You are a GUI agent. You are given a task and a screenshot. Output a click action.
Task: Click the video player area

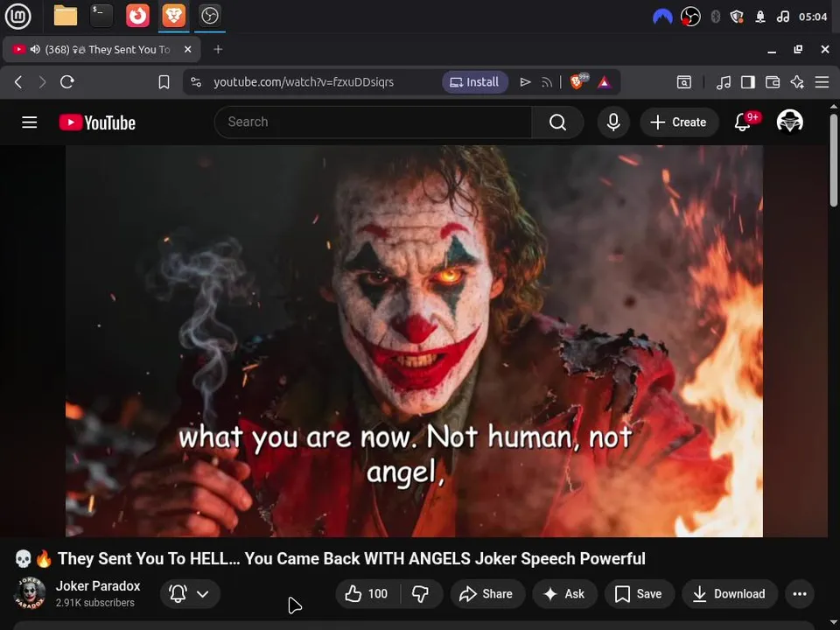(x=414, y=340)
